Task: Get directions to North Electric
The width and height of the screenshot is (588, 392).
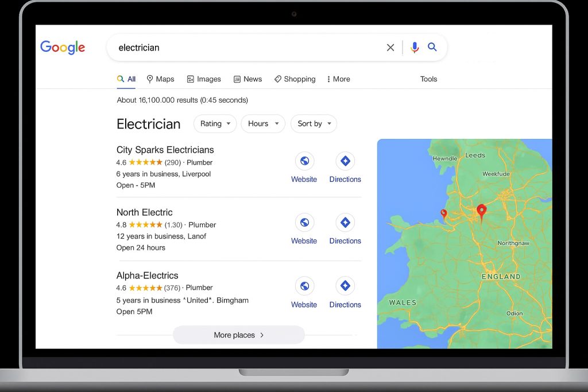Action: click(x=345, y=223)
